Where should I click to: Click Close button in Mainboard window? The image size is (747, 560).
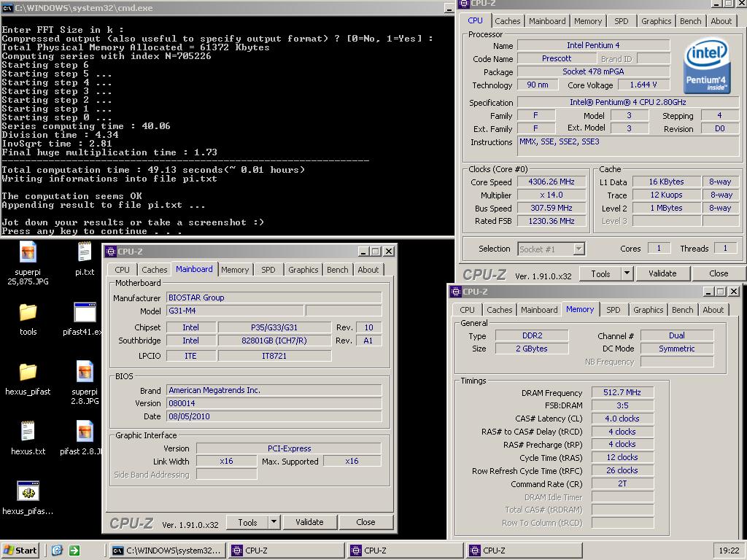click(x=365, y=522)
